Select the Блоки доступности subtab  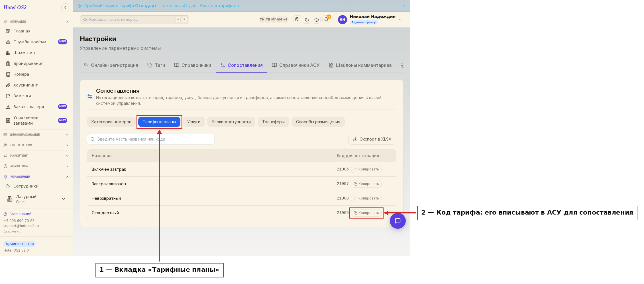point(231,122)
